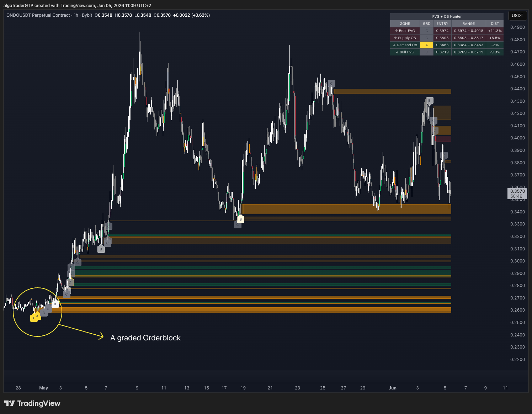Click range cell 0.3209 – 0.3219

point(469,52)
